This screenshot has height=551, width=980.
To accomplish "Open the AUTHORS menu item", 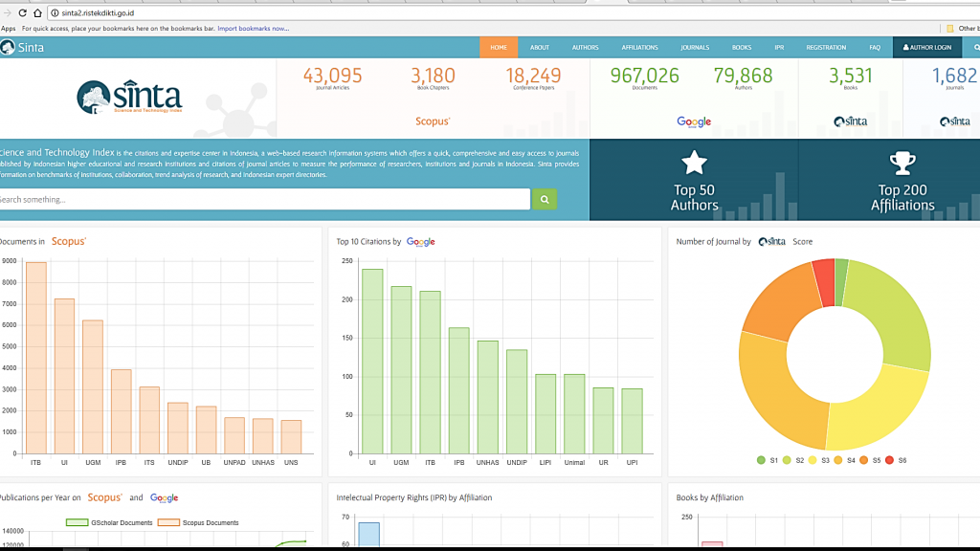I will pos(585,47).
